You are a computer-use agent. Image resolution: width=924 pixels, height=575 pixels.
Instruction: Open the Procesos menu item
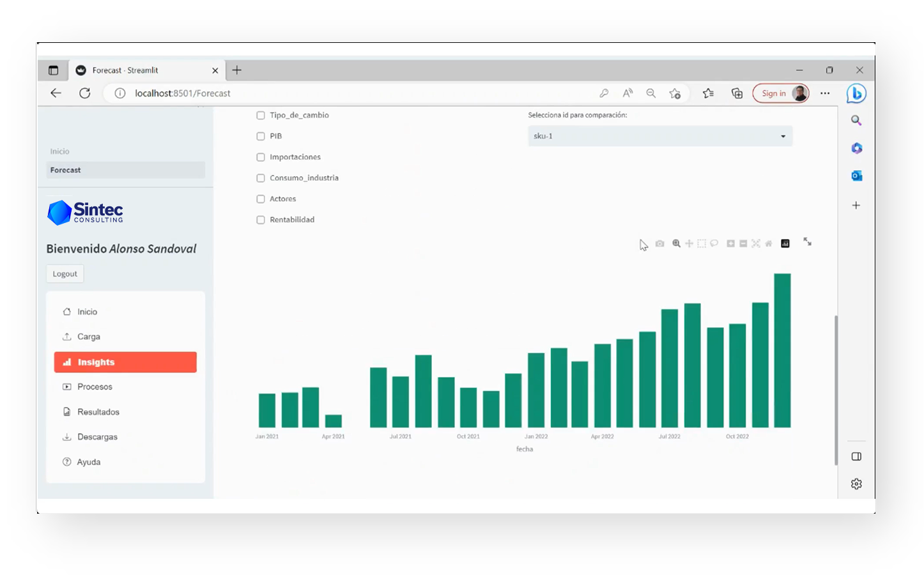click(125, 387)
